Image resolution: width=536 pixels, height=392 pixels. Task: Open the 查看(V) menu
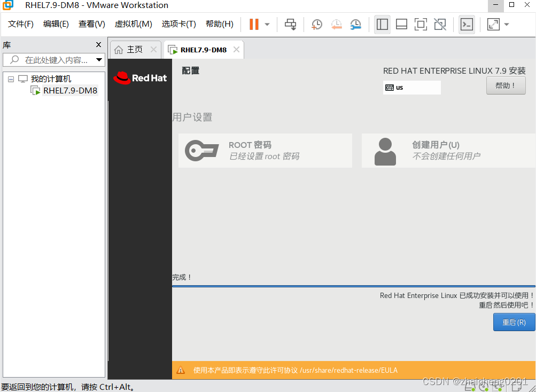[91, 24]
